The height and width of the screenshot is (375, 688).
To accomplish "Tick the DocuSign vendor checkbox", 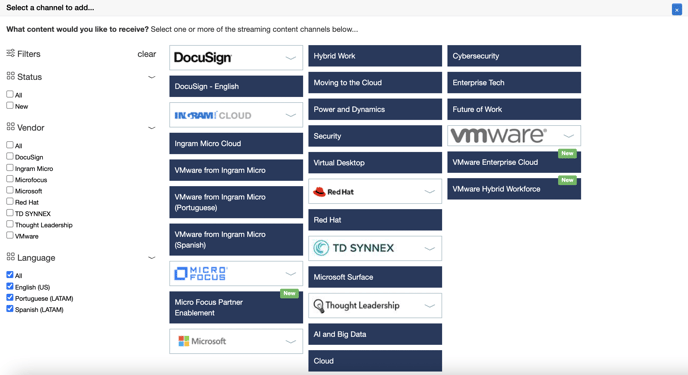I will coord(10,156).
